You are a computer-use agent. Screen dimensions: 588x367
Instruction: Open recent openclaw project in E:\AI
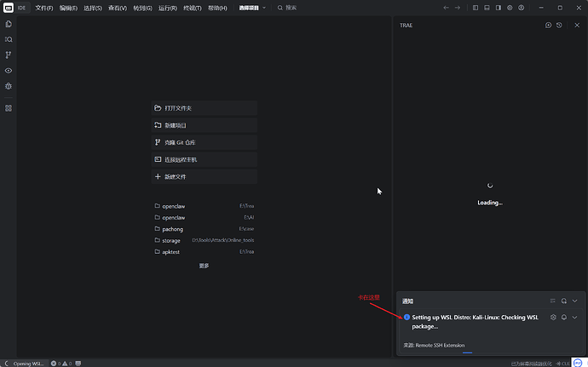pyautogui.click(x=204, y=217)
